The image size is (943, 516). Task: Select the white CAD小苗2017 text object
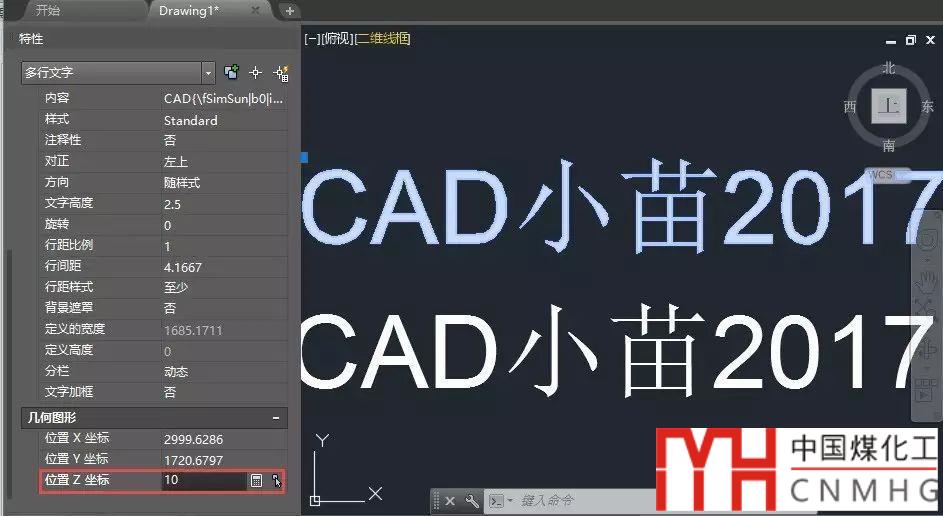click(x=616, y=352)
